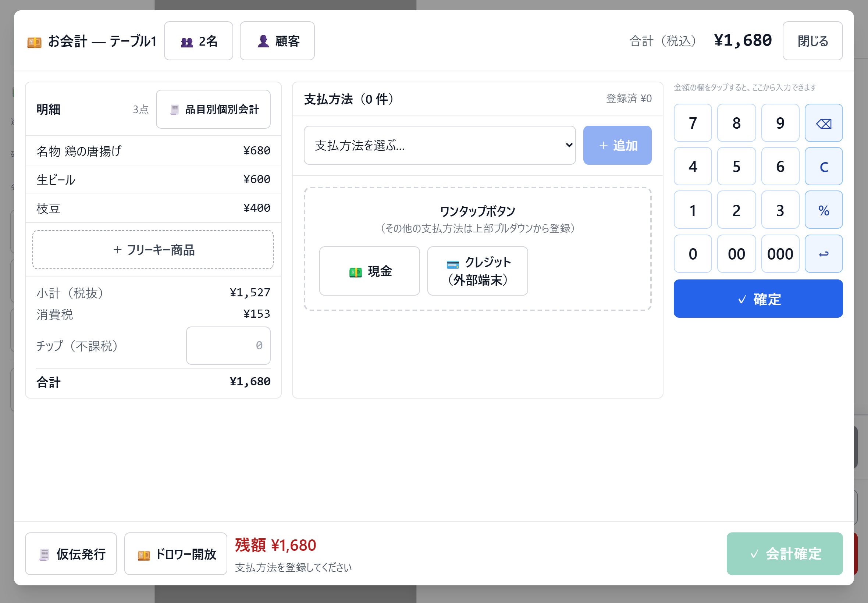The height and width of the screenshot is (603, 868).
Task: Tap keypad digit 2
Action: pyautogui.click(x=736, y=210)
